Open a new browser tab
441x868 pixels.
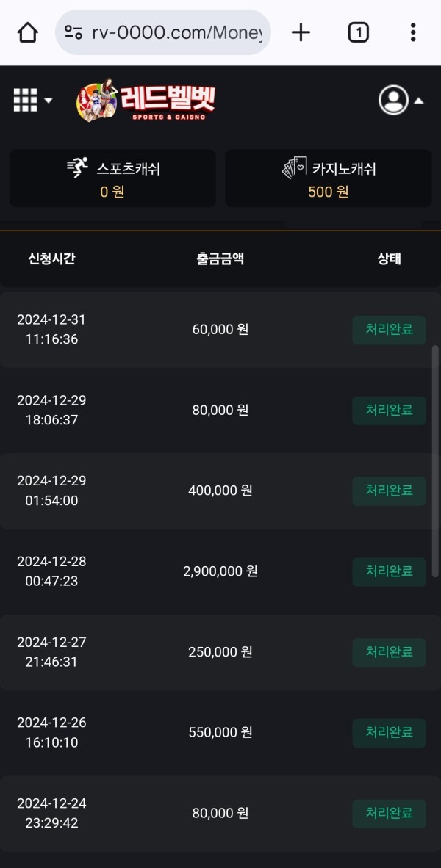coord(301,32)
